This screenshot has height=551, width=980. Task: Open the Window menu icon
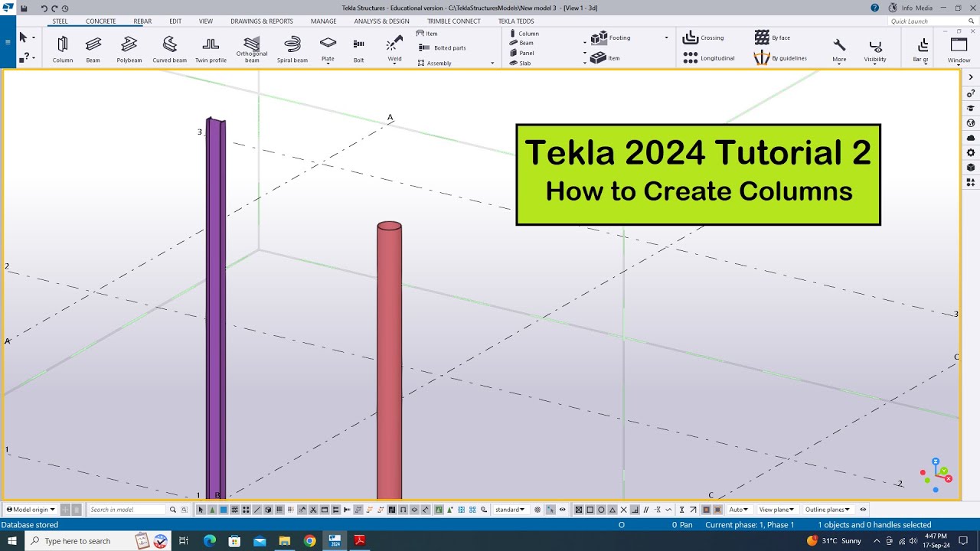pos(959,44)
